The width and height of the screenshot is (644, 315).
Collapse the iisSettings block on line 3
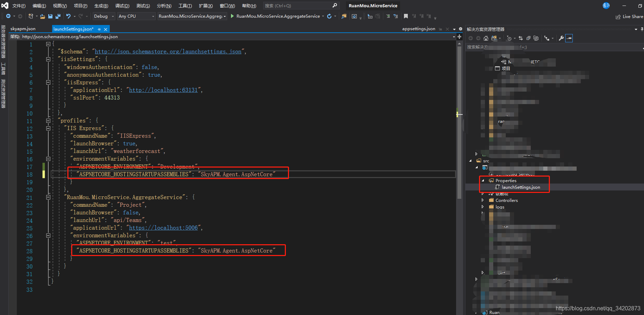pyautogui.click(x=48, y=59)
